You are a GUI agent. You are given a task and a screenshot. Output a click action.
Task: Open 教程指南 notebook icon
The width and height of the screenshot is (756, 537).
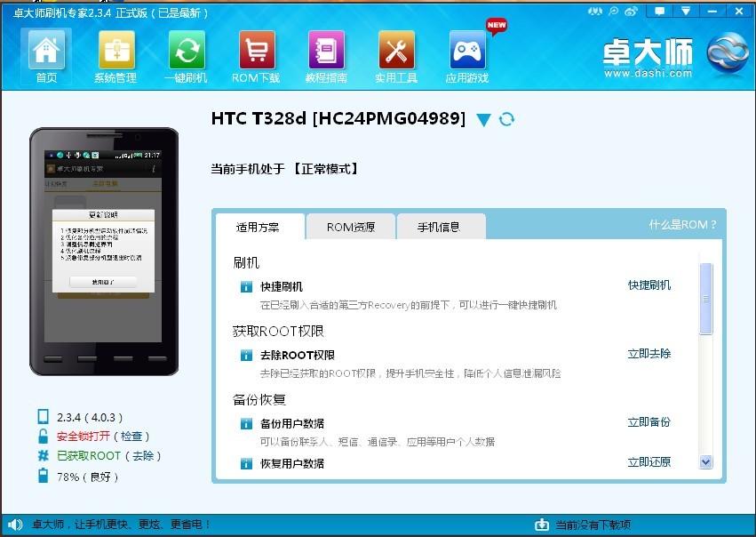coord(326,50)
